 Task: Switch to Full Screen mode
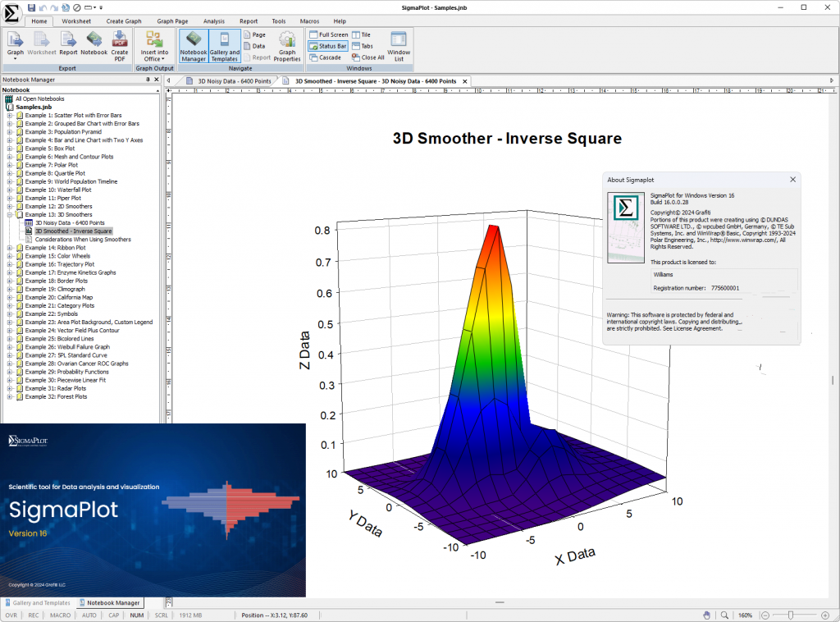(328, 34)
